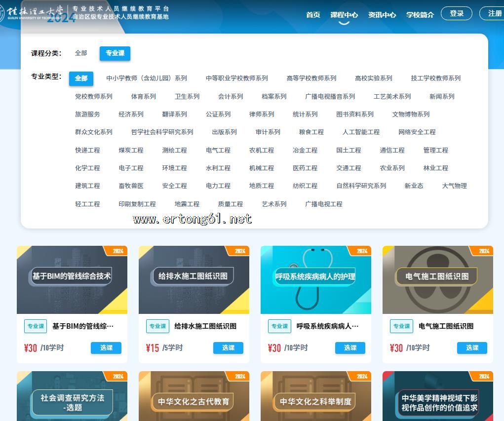Filter courses by 人工智能工程
504x421 pixels.
tap(361, 132)
